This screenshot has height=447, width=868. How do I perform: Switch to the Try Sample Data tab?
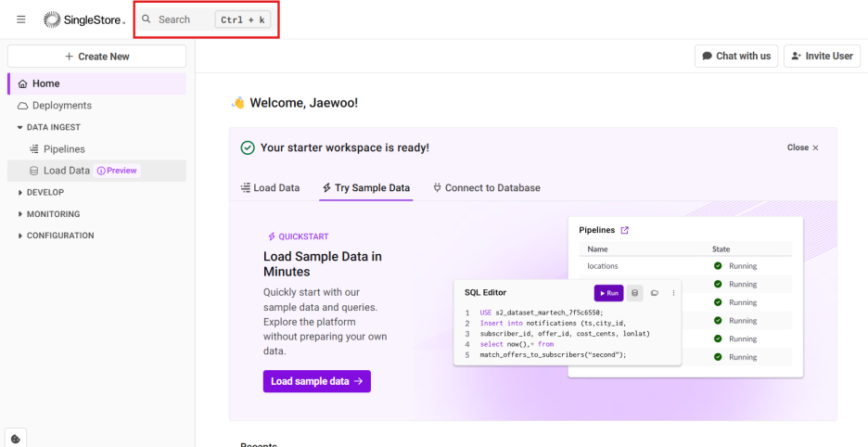pos(366,187)
